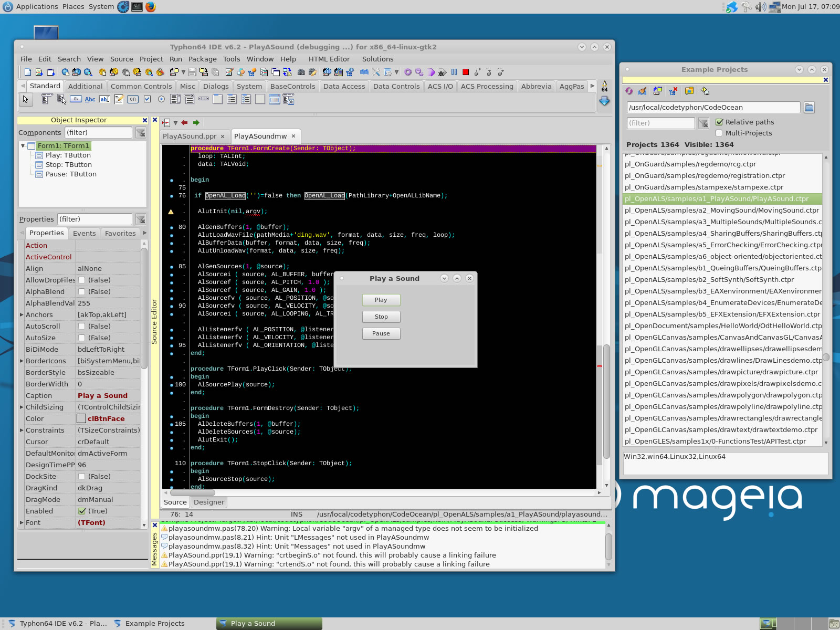Click Pause button in Play a Sound

381,333
